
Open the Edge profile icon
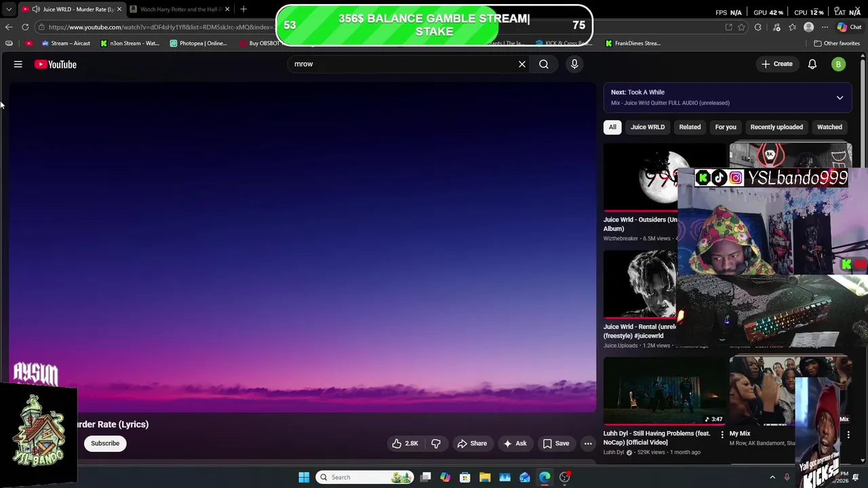click(x=808, y=27)
